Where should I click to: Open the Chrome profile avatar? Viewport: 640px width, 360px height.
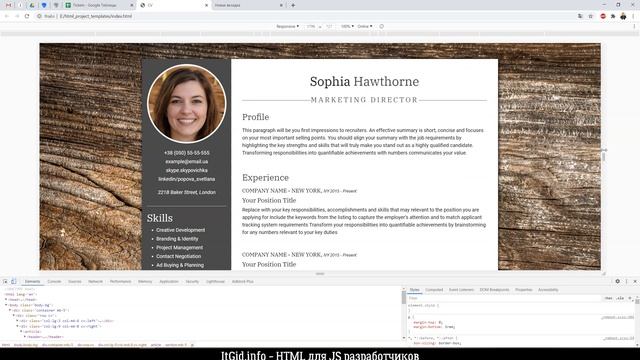(x=623, y=16)
